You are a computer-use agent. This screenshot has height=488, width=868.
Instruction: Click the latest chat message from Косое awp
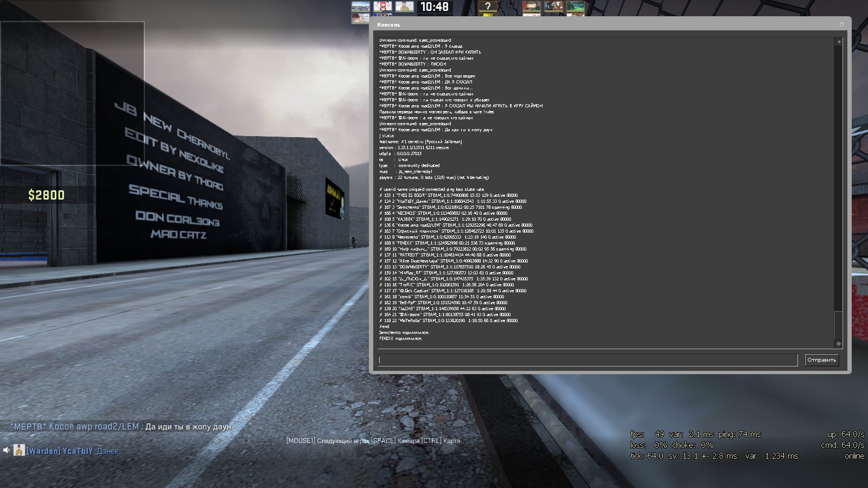click(120, 427)
